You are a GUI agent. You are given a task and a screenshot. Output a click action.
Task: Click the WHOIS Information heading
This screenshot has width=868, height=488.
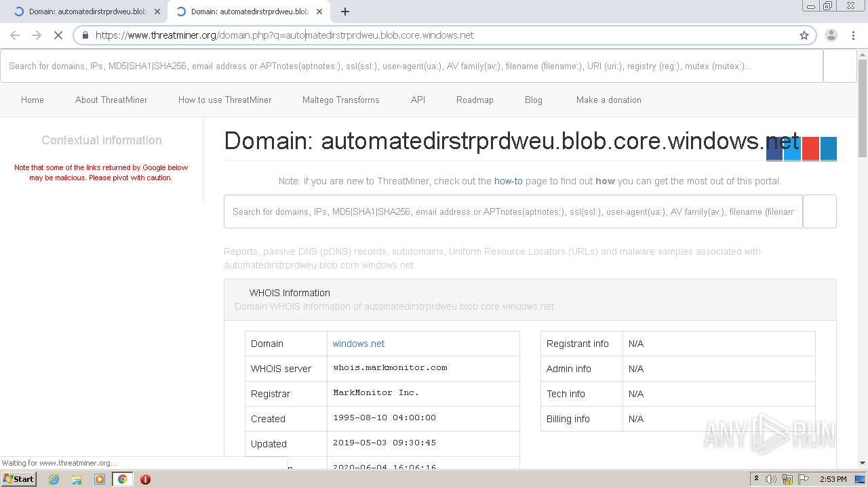pyautogui.click(x=290, y=293)
